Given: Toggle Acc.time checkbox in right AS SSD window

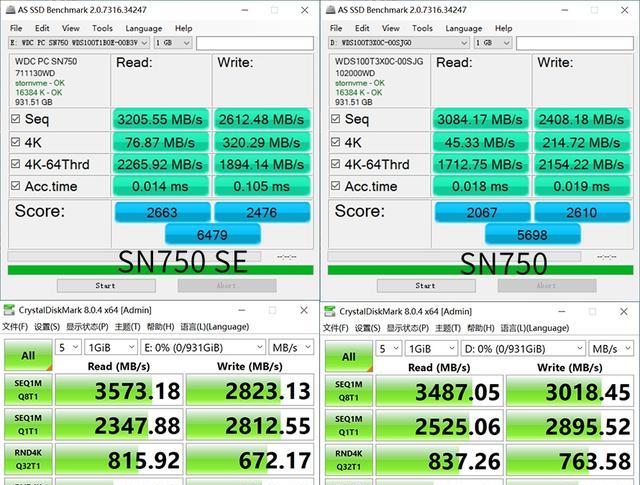Looking at the screenshot, I should [x=336, y=186].
